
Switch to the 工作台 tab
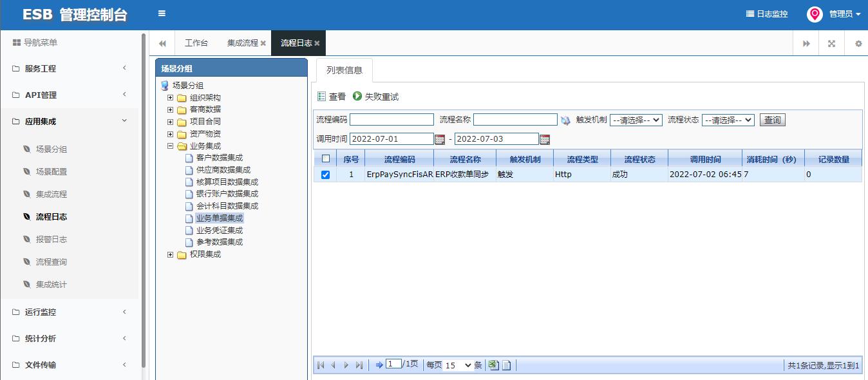point(197,42)
